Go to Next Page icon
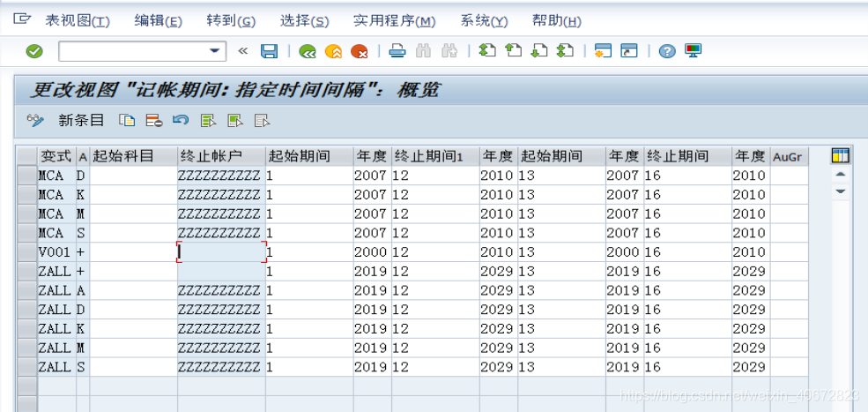Screen dimensions: 868x412 539,51
